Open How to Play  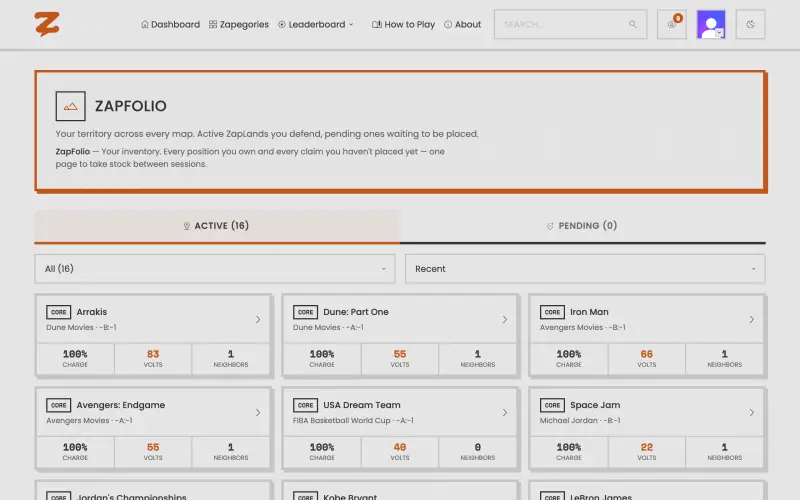click(x=404, y=24)
